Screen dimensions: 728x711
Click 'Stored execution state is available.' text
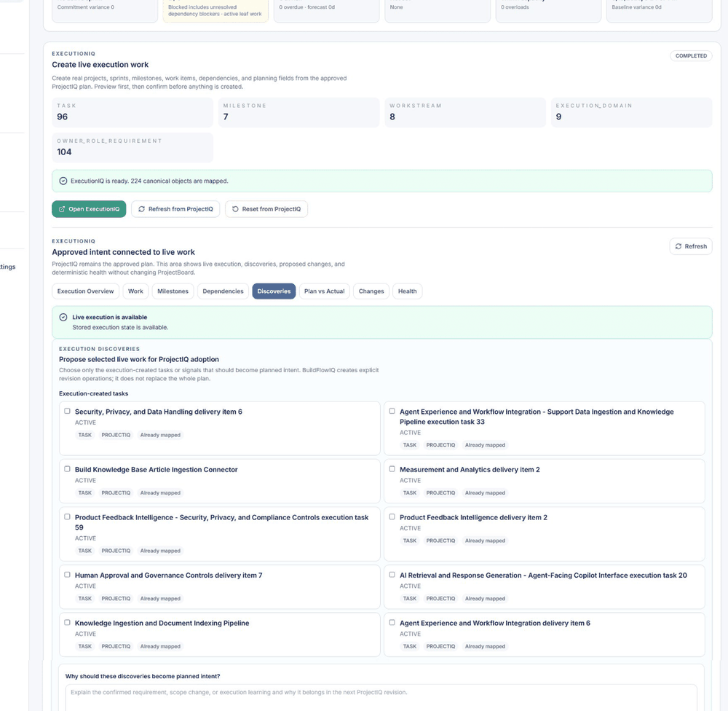click(x=120, y=327)
